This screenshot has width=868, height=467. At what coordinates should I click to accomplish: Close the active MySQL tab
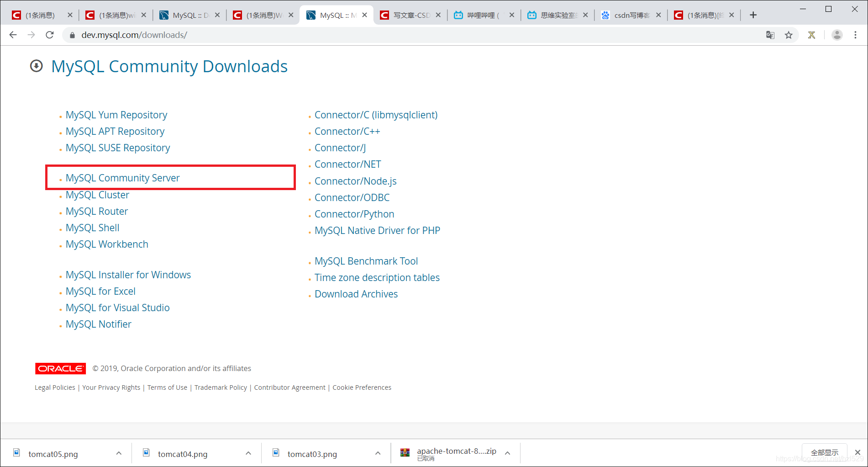tap(364, 15)
